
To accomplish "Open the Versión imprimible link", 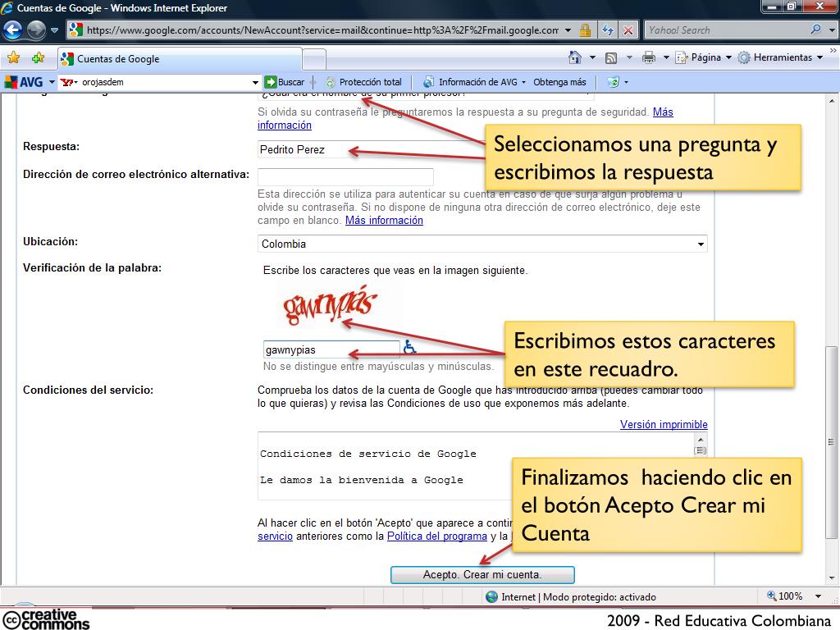I will 664,424.
